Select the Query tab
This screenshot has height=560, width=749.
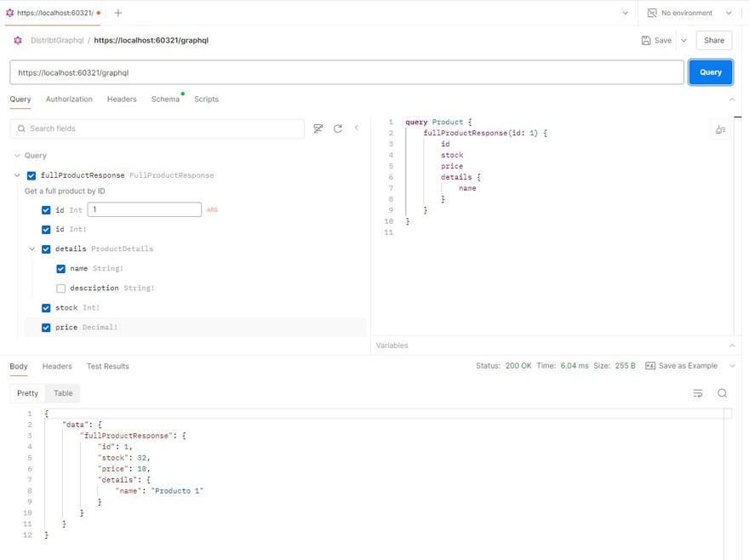pos(20,100)
